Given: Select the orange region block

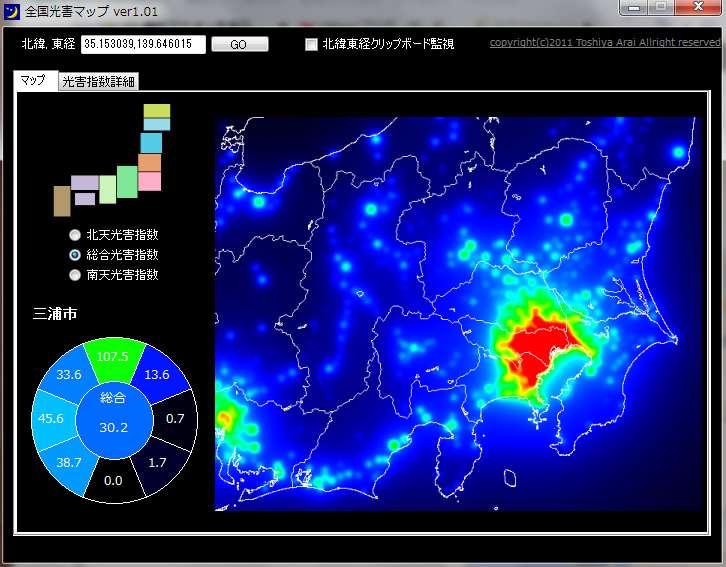Looking at the screenshot, I should (x=149, y=163).
